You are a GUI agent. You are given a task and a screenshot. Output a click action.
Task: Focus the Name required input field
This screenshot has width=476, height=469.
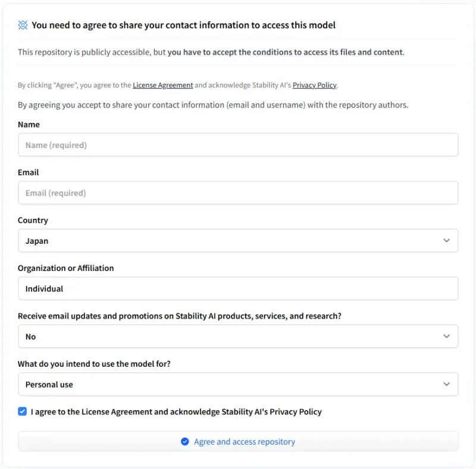pos(238,144)
